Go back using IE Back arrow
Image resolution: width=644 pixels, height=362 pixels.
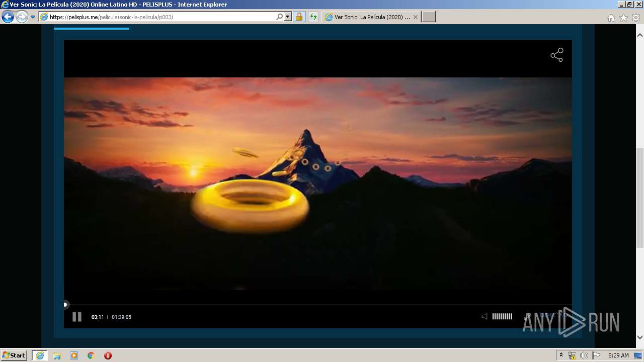tap(8, 17)
